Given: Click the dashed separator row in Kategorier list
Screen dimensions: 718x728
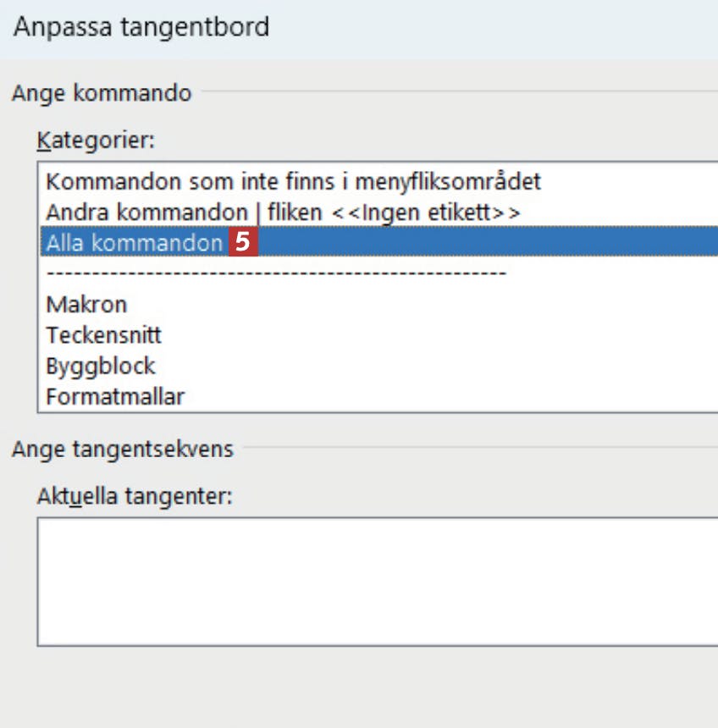Looking at the screenshot, I should [276, 273].
